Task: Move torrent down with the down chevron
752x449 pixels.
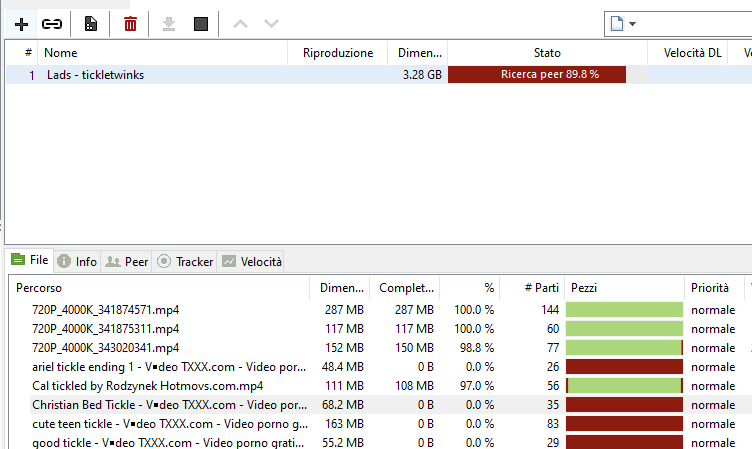Action: click(271, 24)
